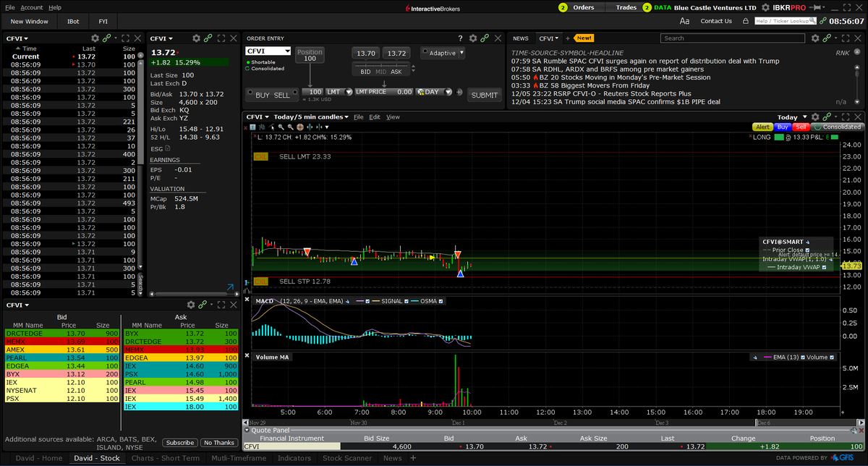
Task: Click the SUBMIT order button
Action: [484, 95]
